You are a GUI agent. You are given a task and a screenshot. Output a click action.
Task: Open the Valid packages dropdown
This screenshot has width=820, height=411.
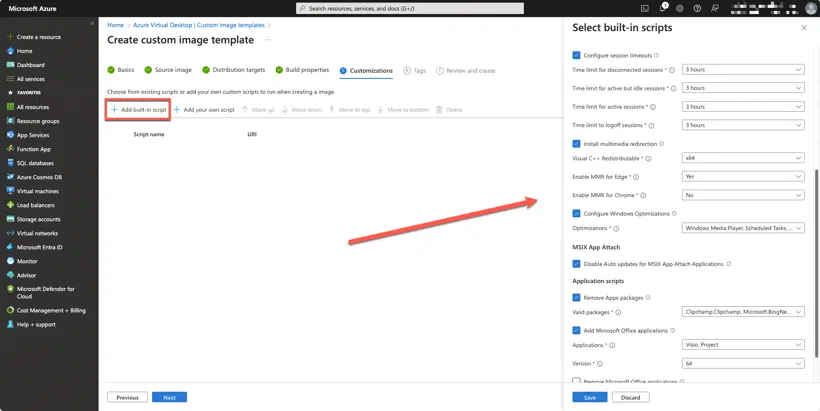pos(743,312)
